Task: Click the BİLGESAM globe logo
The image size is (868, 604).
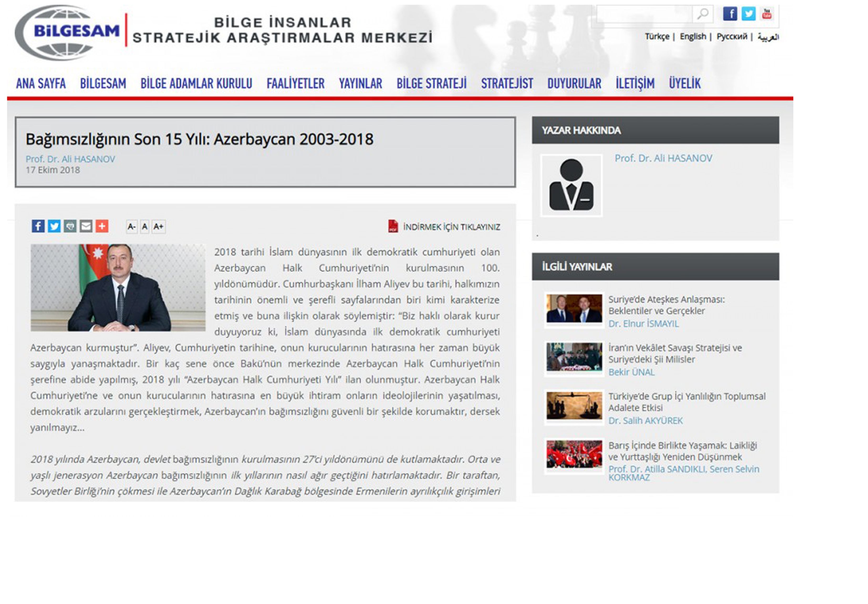Action: 67,33
